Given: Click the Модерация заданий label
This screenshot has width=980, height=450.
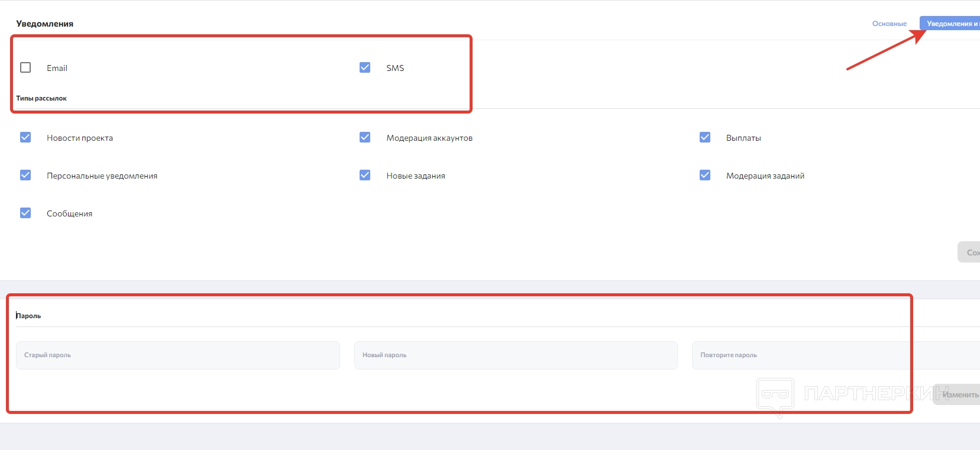Looking at the screenshot, I should (765, 176).
